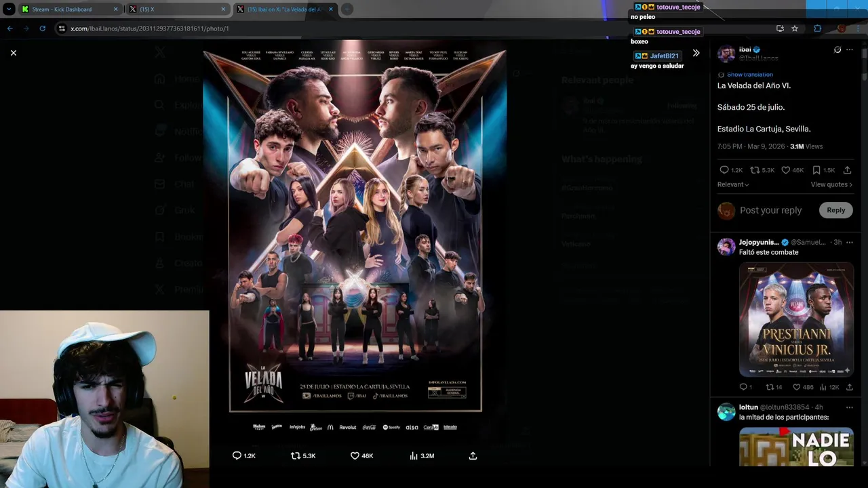Open the View quotes link

[831, 184]
